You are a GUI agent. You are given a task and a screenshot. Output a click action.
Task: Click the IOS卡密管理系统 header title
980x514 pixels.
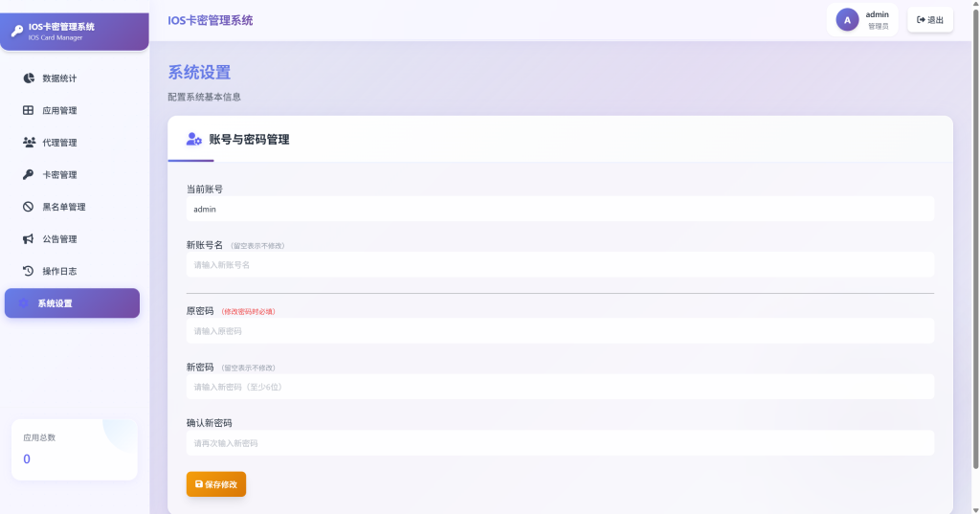[210, 21]
